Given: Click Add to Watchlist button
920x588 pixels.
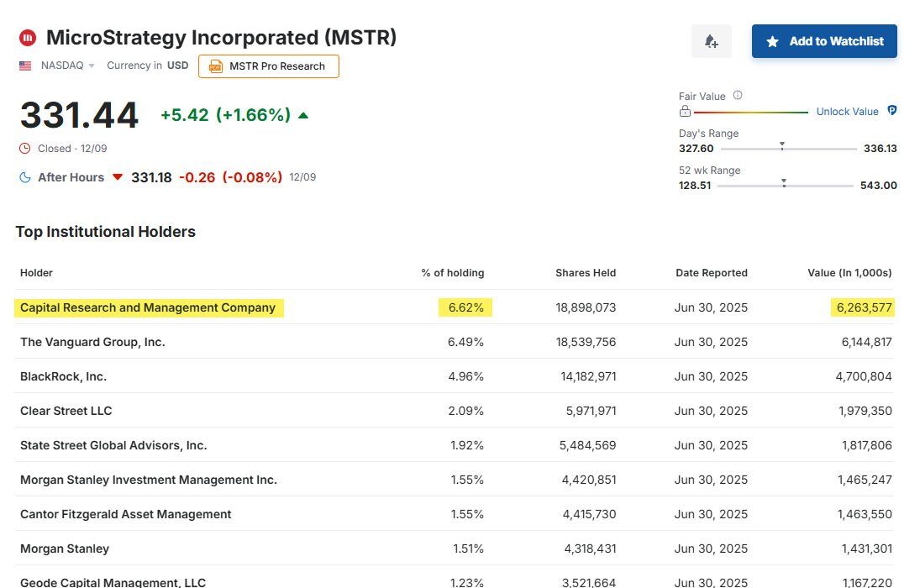Looking at the screenshot, I should point(824,41).
